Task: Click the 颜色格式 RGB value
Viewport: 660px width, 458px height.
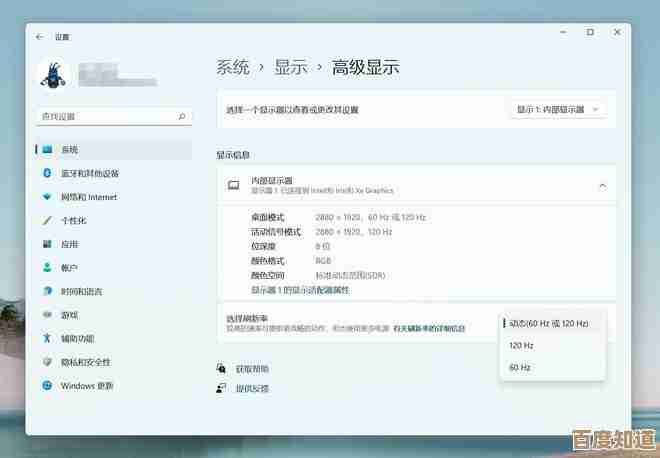Action: (323, 261)
